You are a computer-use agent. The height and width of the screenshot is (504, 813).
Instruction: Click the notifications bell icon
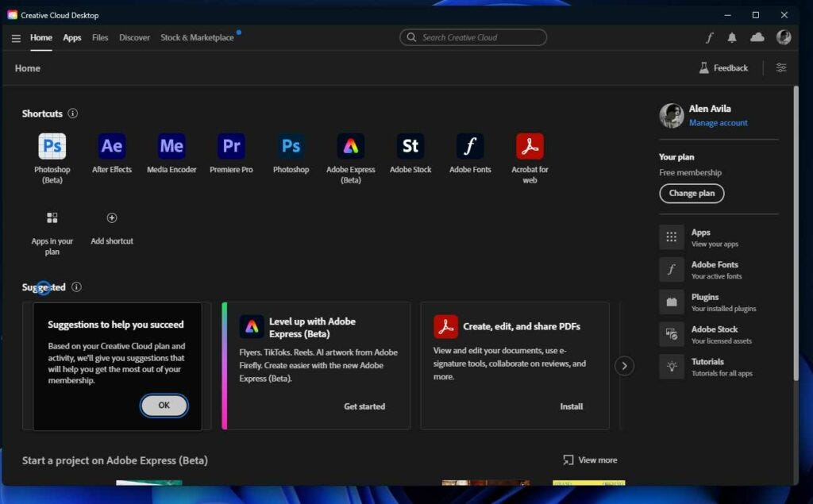(x=731, y=37)
